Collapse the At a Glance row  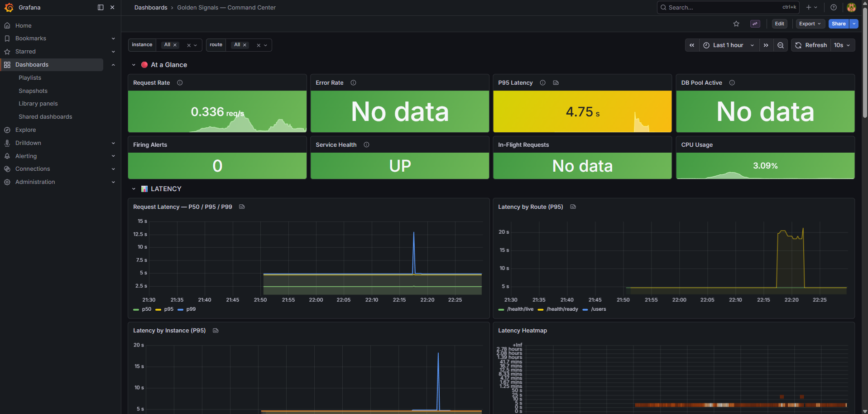click(x=134, y=65)
